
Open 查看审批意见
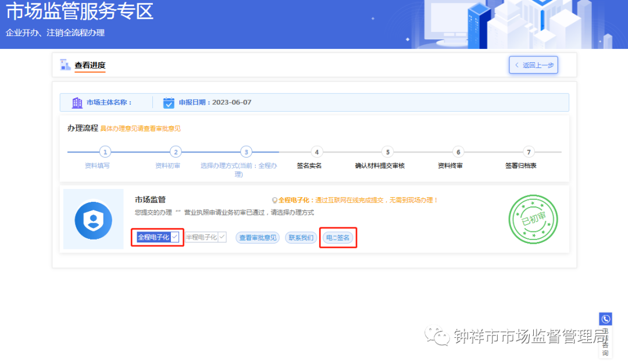258,237
